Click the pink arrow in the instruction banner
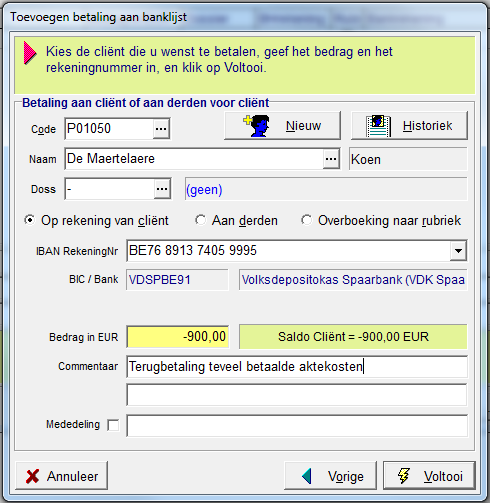This screenshot has width=490, height=503. [30, 52]
